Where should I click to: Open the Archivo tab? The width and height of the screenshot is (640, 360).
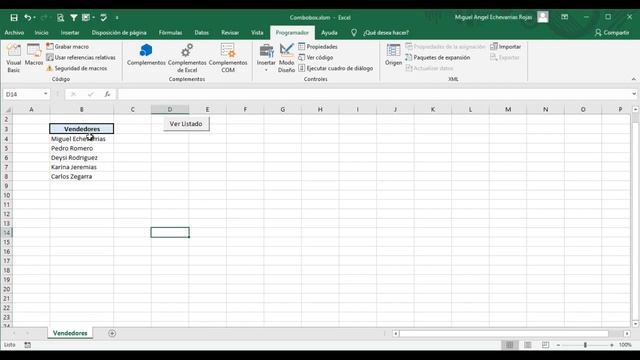coord(14,33)
